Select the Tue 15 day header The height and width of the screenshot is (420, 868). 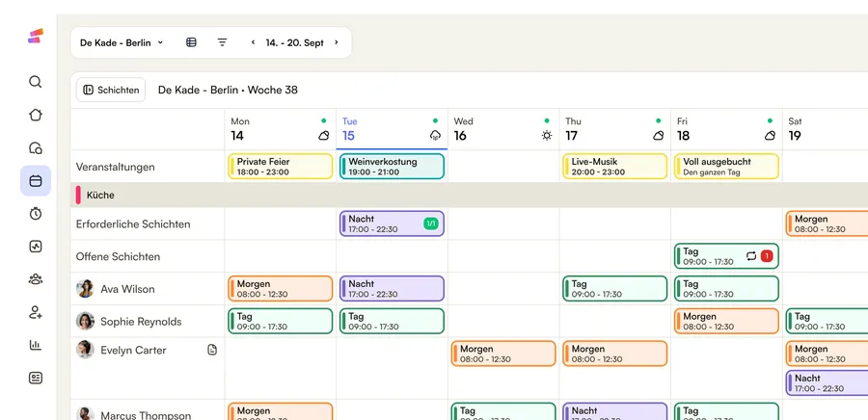point(392,129)
